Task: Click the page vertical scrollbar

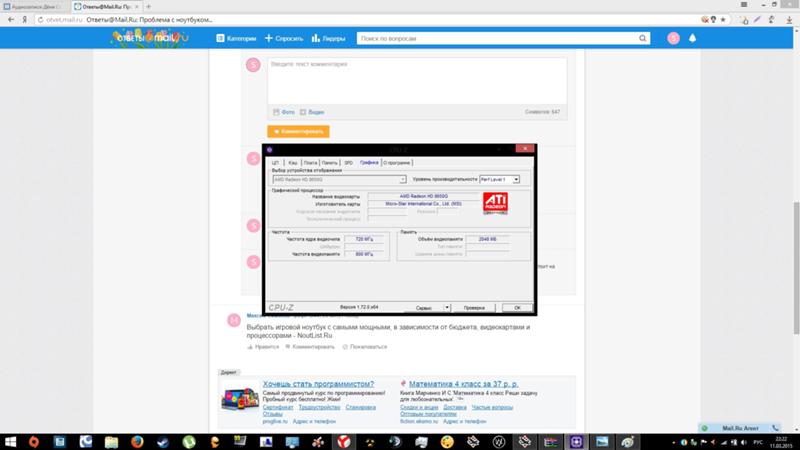Action: click(796, 268)
